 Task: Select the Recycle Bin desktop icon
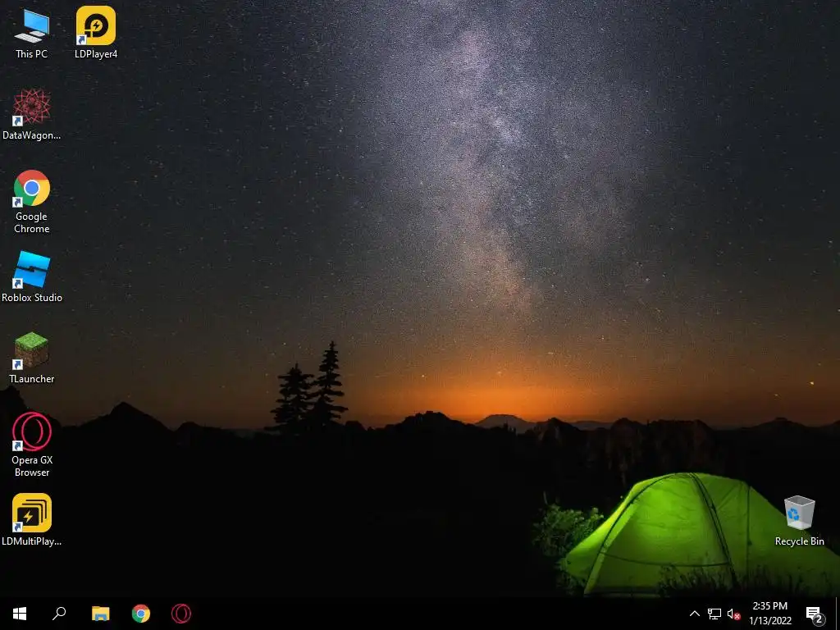(x=799, y=521)
